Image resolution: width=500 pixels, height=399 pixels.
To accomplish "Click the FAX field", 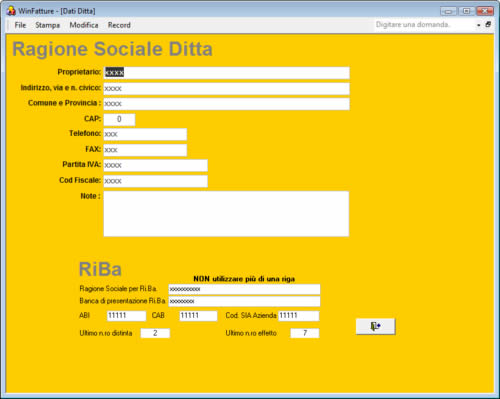I will [x=145, y=150].
